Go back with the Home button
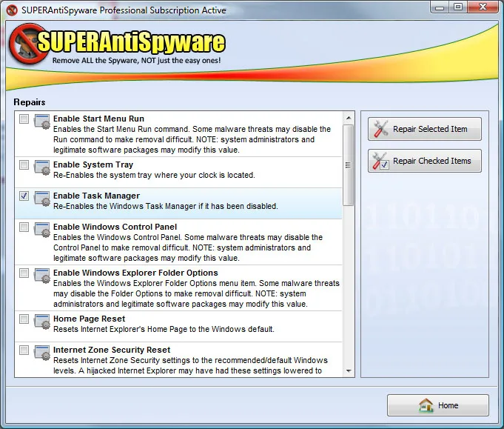The height and width of the screenshot is (429, 504). (438, 405)
